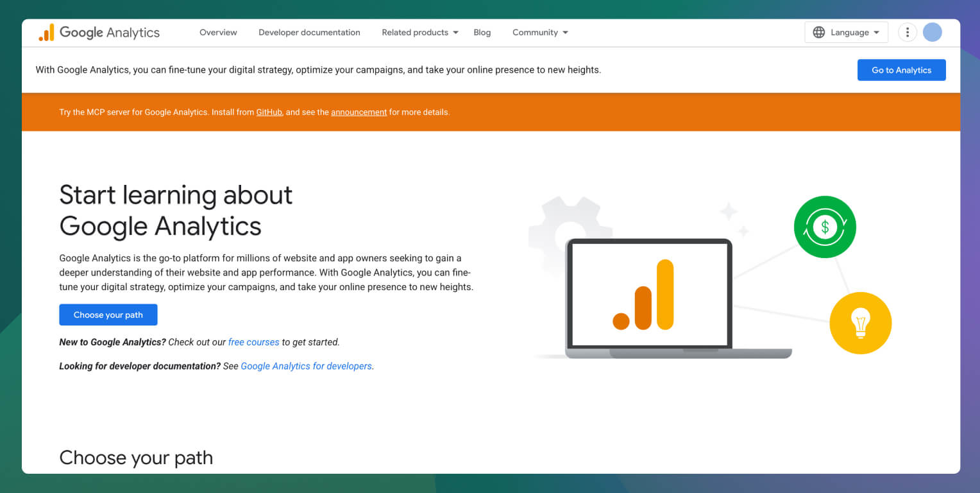The image size is (980, 493).
Task: Open the user account avatar
Action: [x=932, y=32]
